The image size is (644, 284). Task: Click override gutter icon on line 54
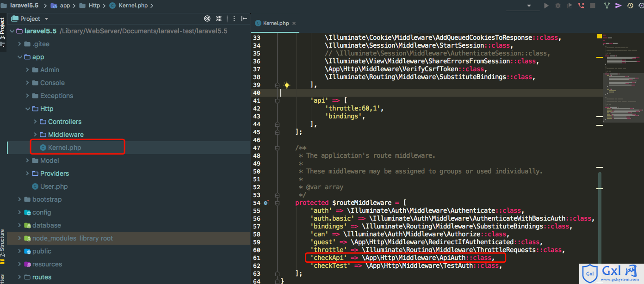tap(266, 203)
